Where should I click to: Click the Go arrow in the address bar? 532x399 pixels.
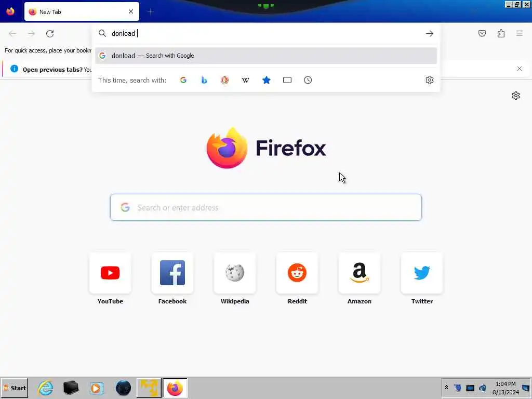[x=429, y=33]
